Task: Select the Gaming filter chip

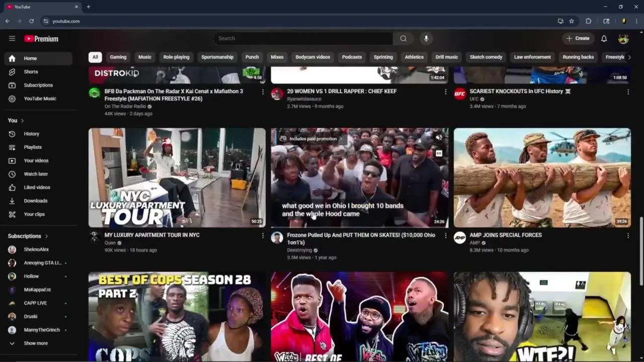Action: pos(118,57)
